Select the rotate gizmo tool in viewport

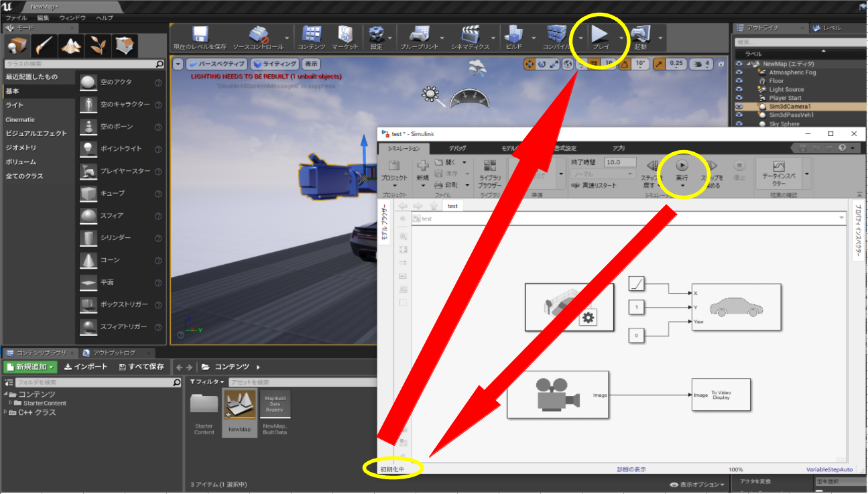[542, 64]
